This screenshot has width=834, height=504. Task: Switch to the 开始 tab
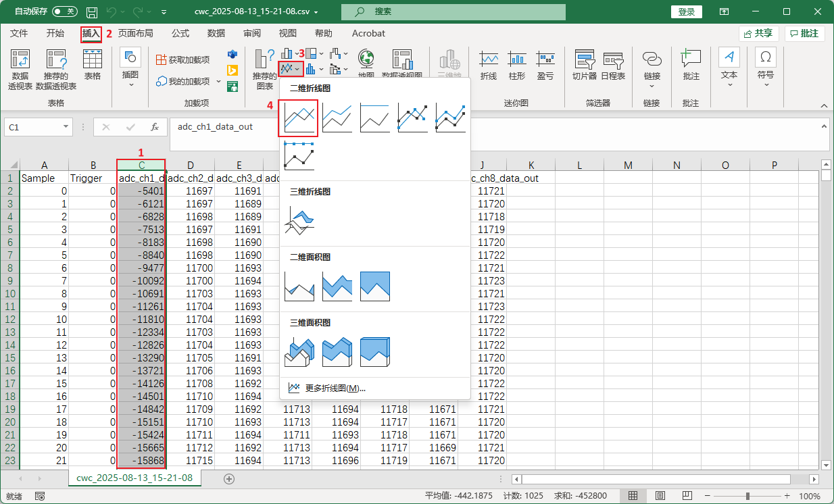click(x=55, y=33)
